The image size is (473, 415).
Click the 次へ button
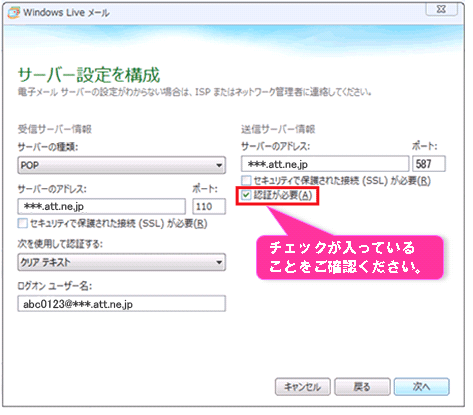(422, 387)
